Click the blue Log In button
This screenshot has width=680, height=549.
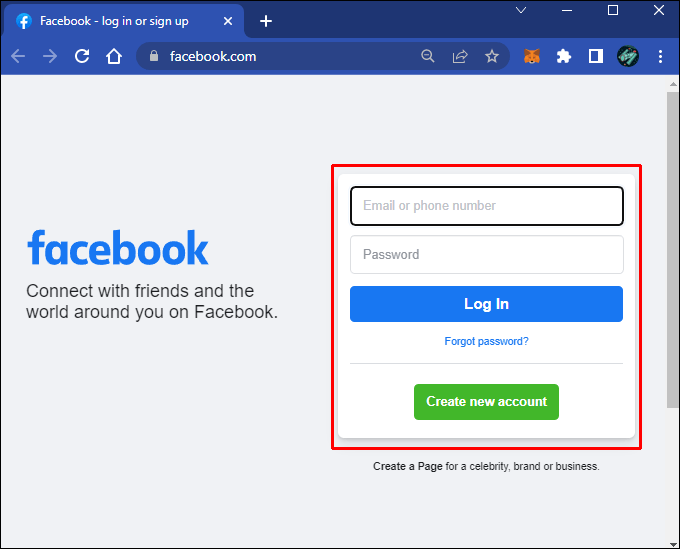tap(487, 304)
